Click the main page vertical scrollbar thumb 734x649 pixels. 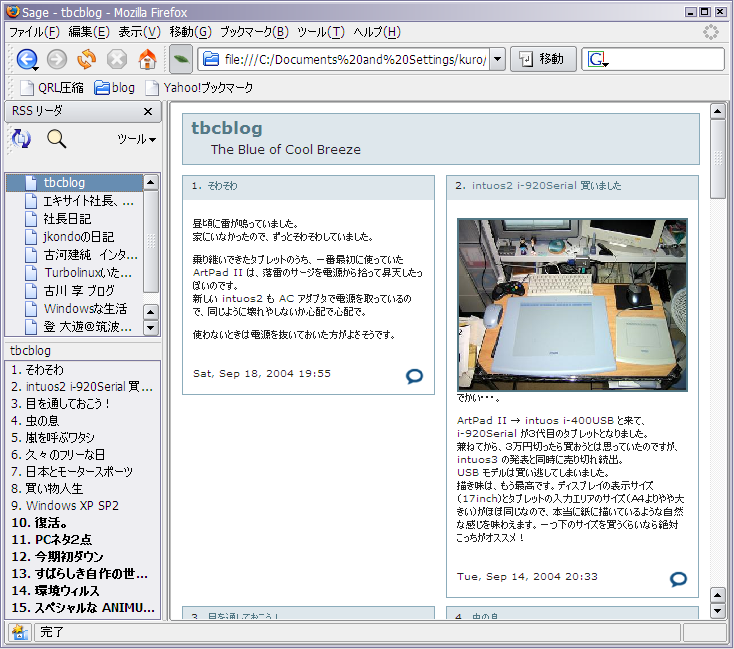pyautogui.click(x=718, y=159)
